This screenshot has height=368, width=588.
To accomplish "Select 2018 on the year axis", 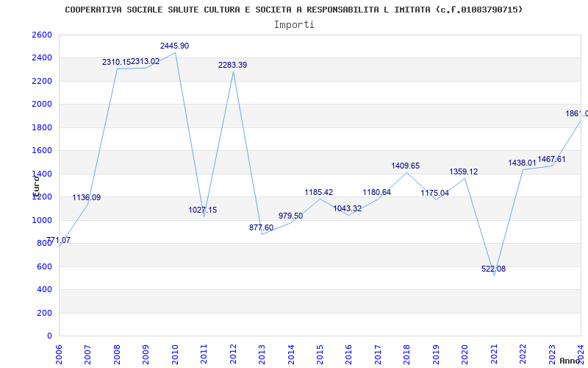I will 406,353.
